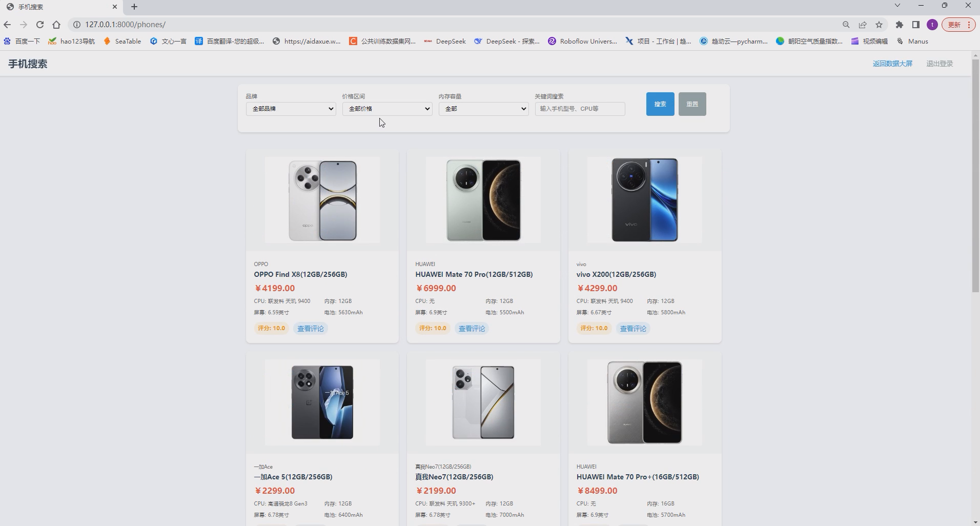Open the 朝阳空气质量指数 bookmark
980x526 pixels.
coord(809,41)
